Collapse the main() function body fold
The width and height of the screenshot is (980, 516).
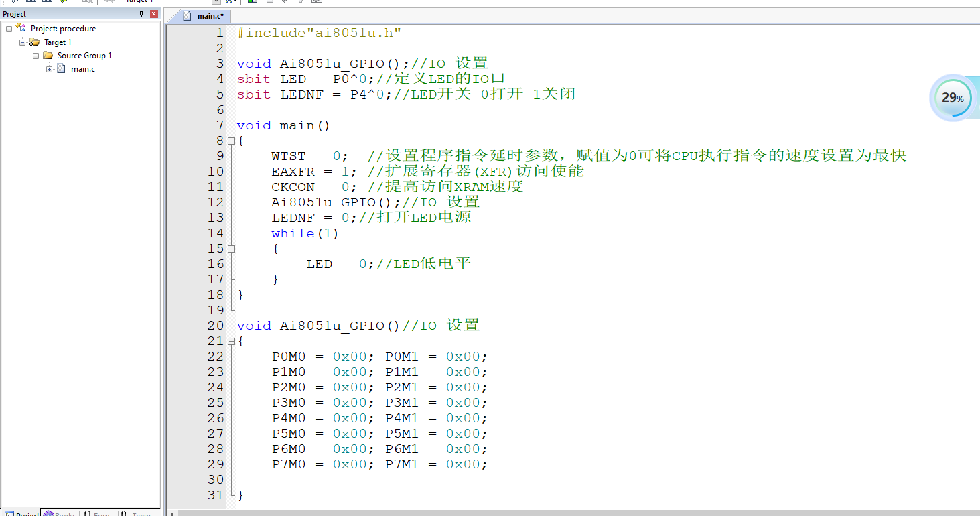(x=231, y=141)
